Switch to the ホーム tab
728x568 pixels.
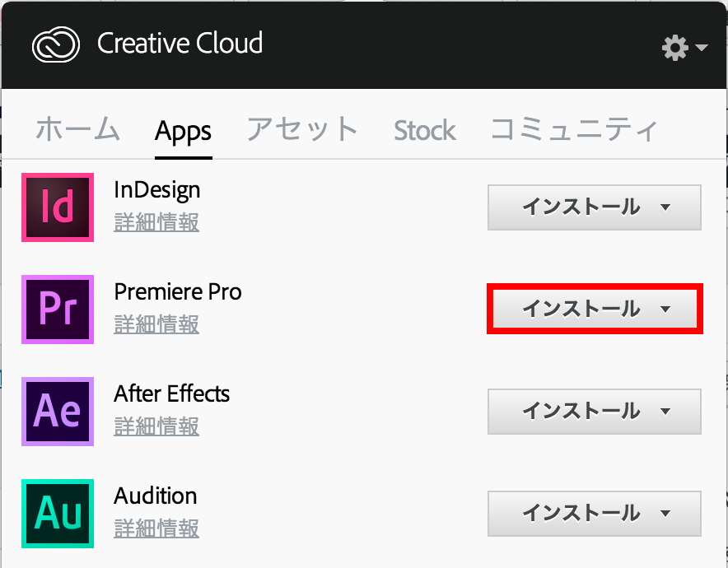pos(77,130)
